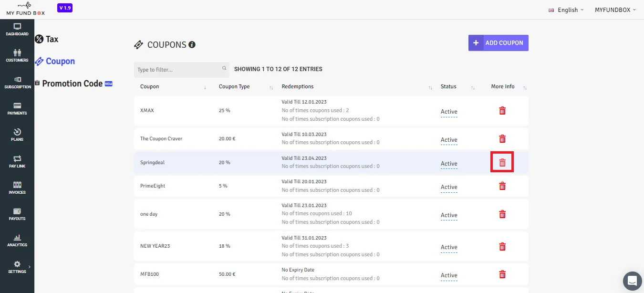Go to Customers in the sidebar
644x293 pixels.
17,56
